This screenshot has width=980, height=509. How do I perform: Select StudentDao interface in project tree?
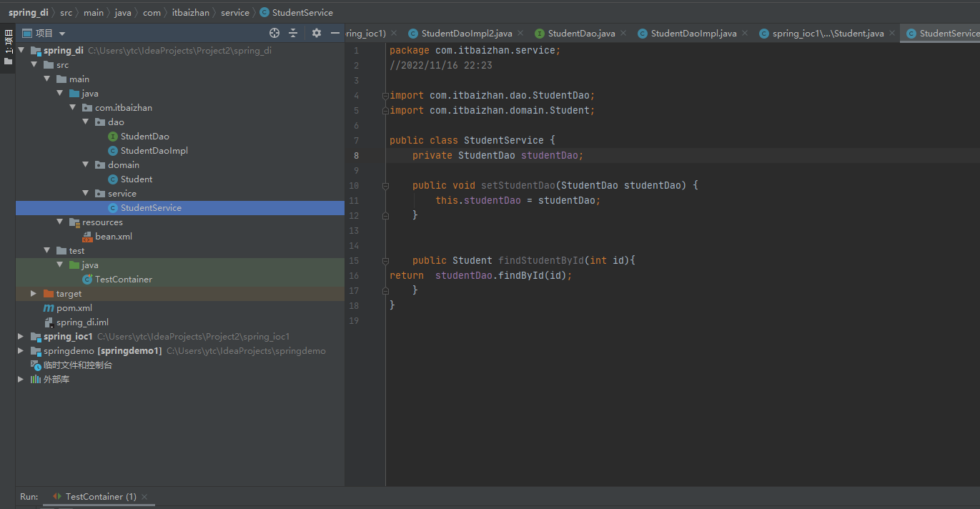coord(144,136)
